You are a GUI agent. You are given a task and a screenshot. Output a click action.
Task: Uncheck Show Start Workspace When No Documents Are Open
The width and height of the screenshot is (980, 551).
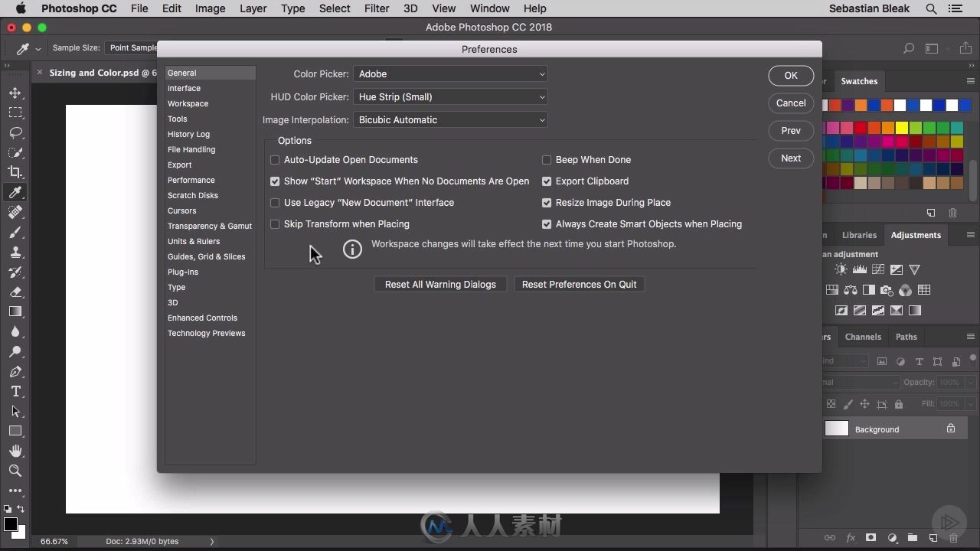[x=275, y=181]
